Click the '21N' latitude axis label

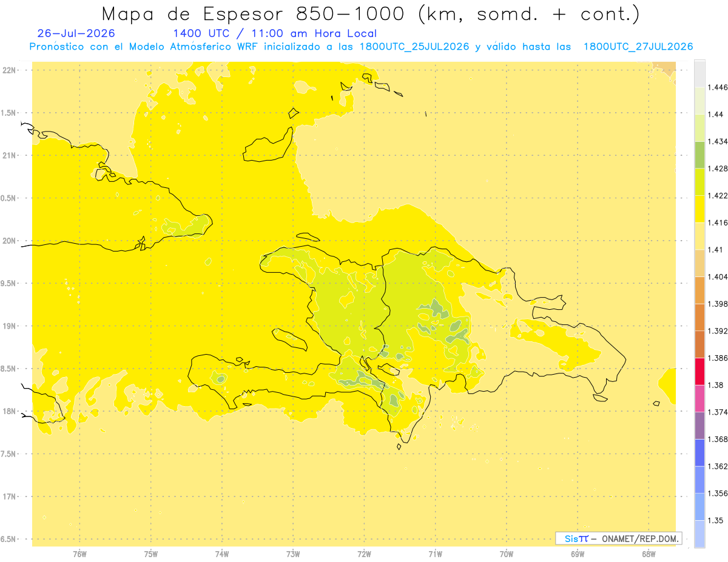[9, 156]
